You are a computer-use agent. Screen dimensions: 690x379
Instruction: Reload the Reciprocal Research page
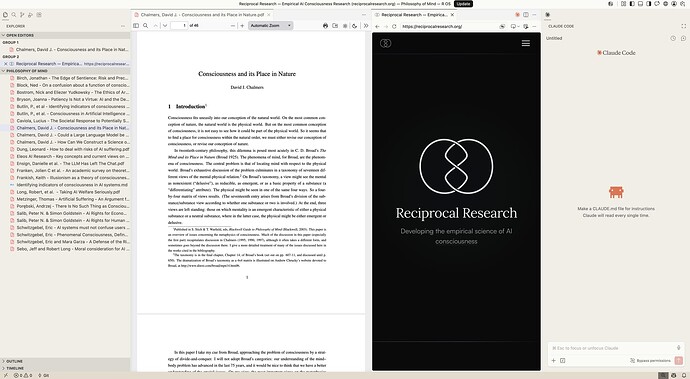(394, 26)
